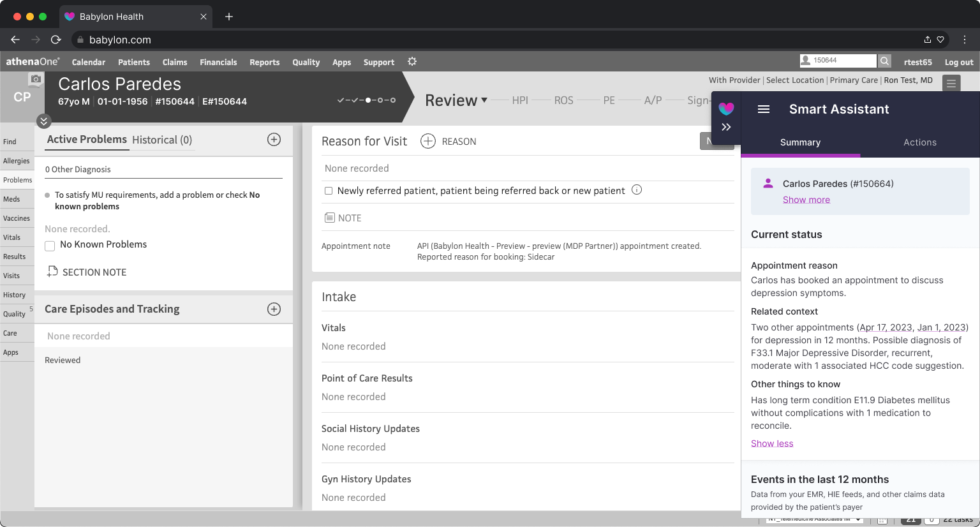Click the patient photo camera icon
Viewport: 980px width, 527px height.
click(x=36, y=79)
